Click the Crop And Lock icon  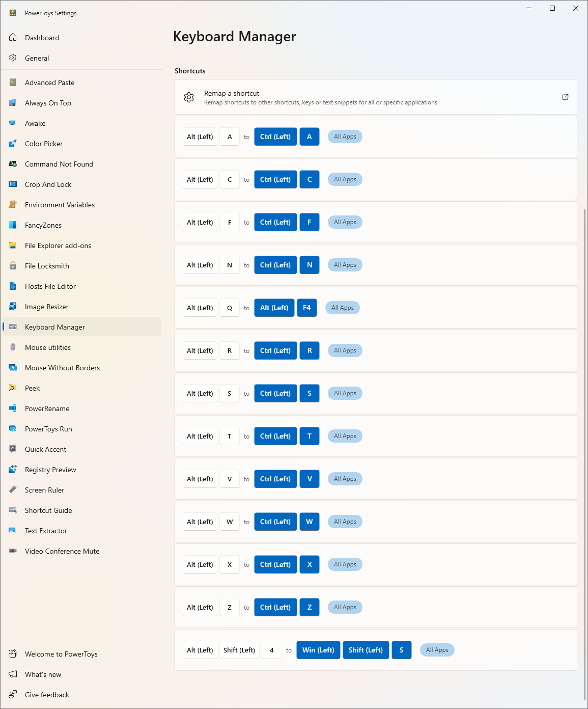[13, 184]
